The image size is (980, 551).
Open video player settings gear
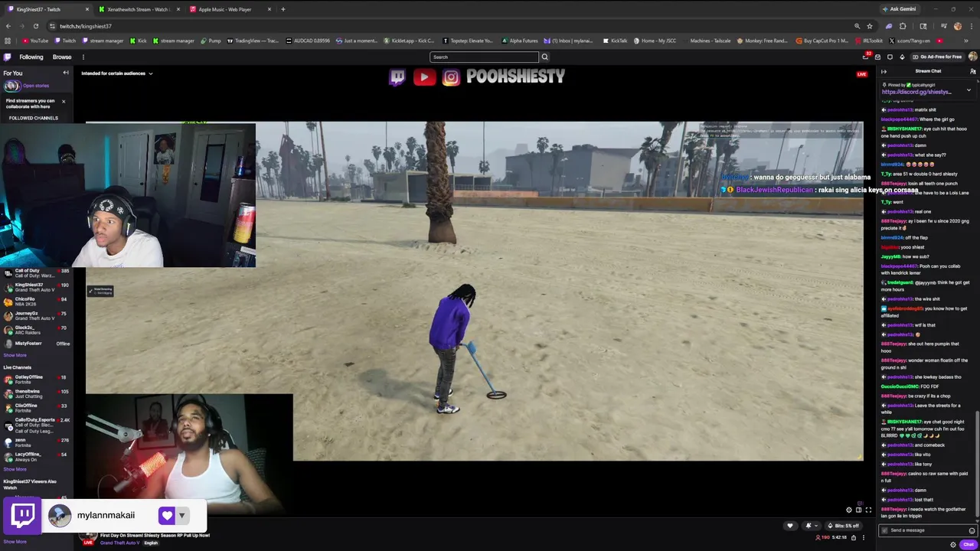pyautogui.click(x=848, y=510)
